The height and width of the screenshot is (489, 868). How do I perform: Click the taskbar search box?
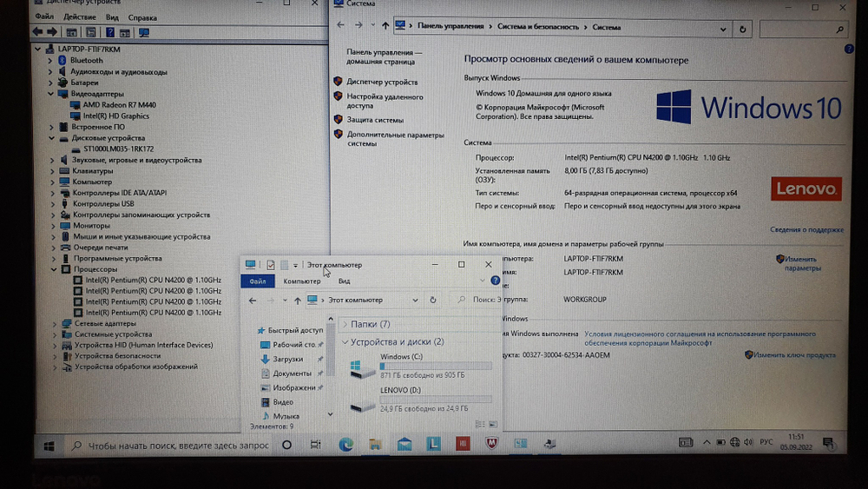171,446
